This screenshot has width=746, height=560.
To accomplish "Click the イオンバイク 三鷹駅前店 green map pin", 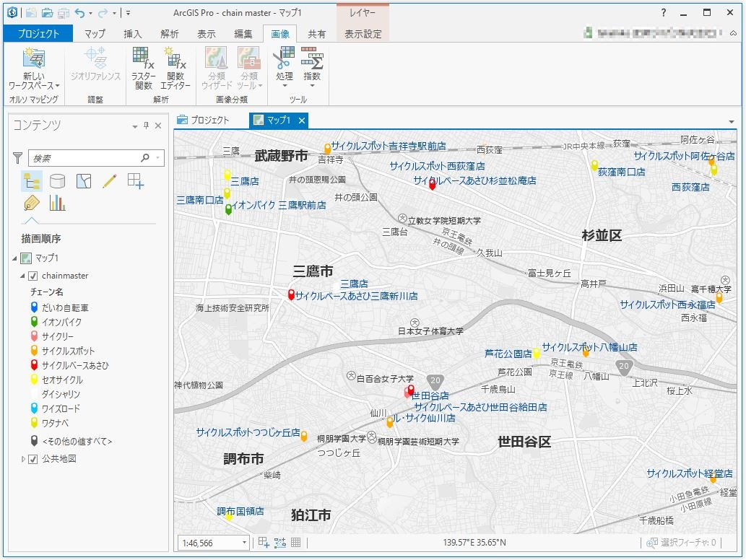I will (x=228, y=209).
